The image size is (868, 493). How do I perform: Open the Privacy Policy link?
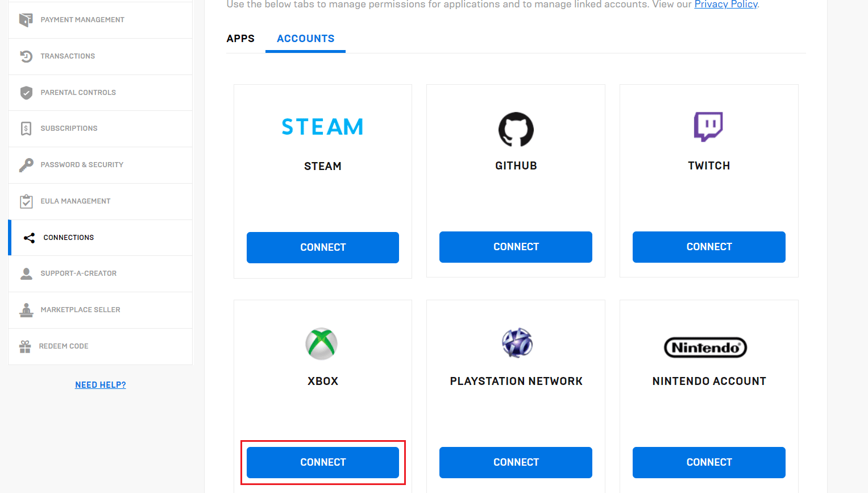(726, 5)
